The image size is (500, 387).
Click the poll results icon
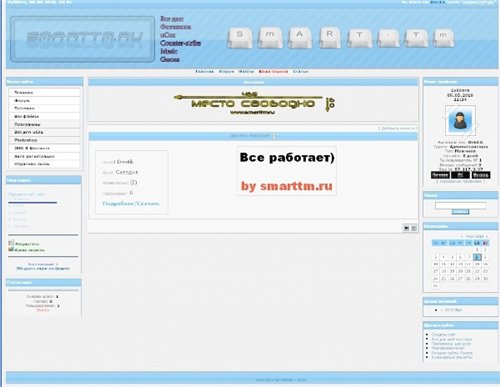pyautogui.click(x=11, y=243)
